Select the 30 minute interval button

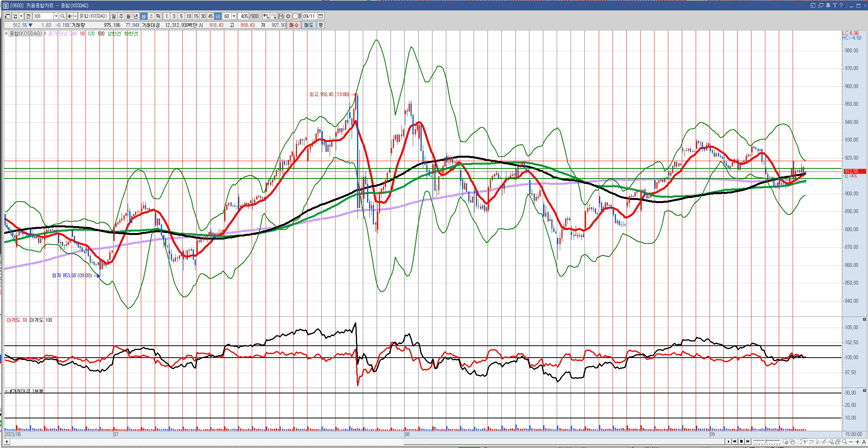click(x=203, y=16)
